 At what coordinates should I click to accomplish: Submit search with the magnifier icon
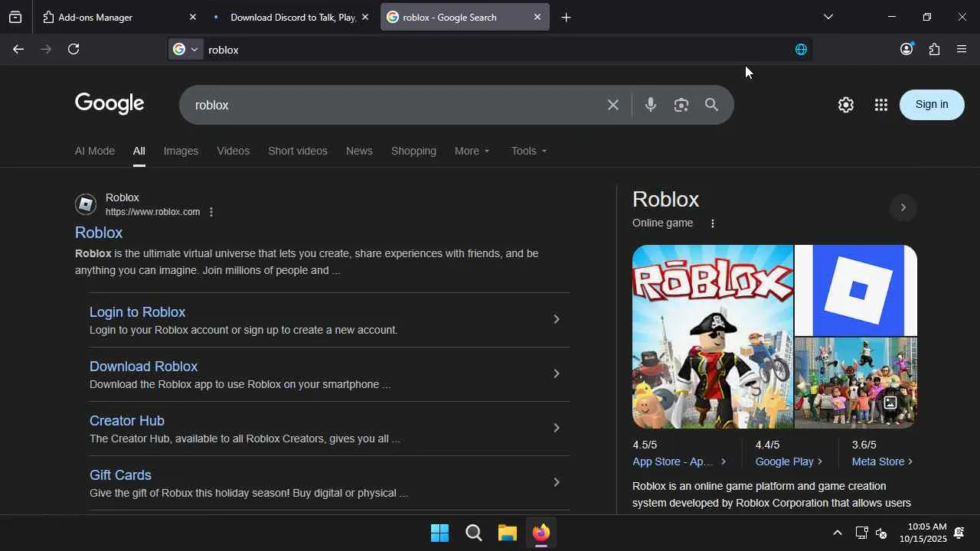[x=711, y=105]
